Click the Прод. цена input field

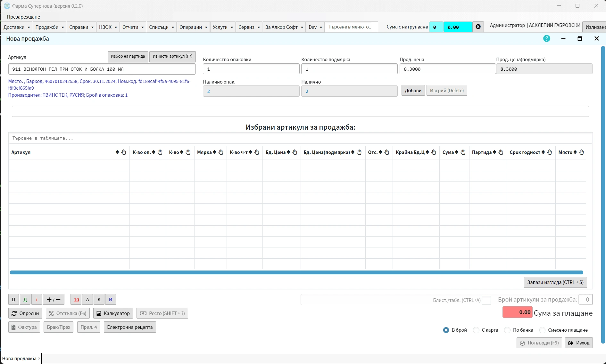click(x=447, y=69)
